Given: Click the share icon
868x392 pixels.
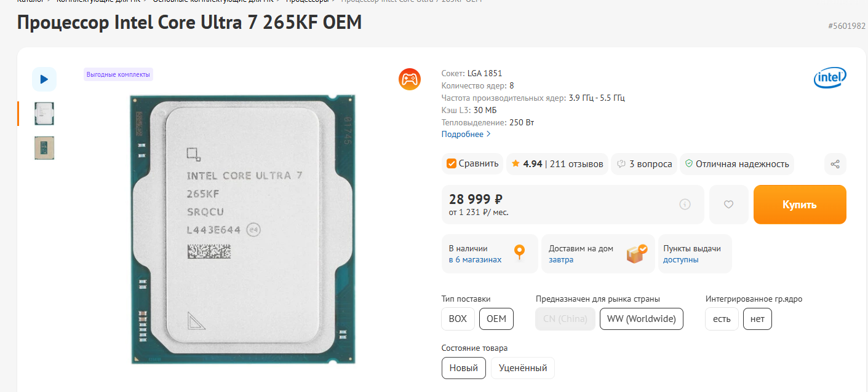Looking at the screenshot, I should [835, 164].
